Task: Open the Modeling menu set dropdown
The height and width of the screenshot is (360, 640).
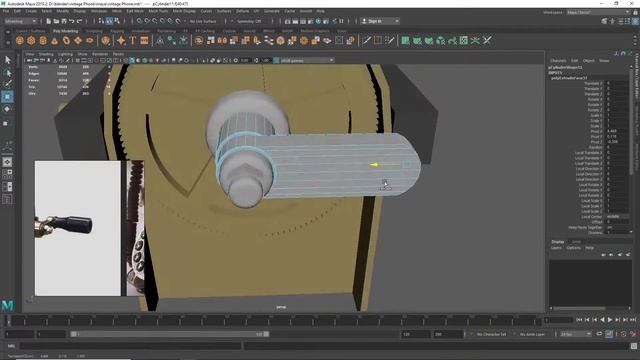Action: [20, 21]
